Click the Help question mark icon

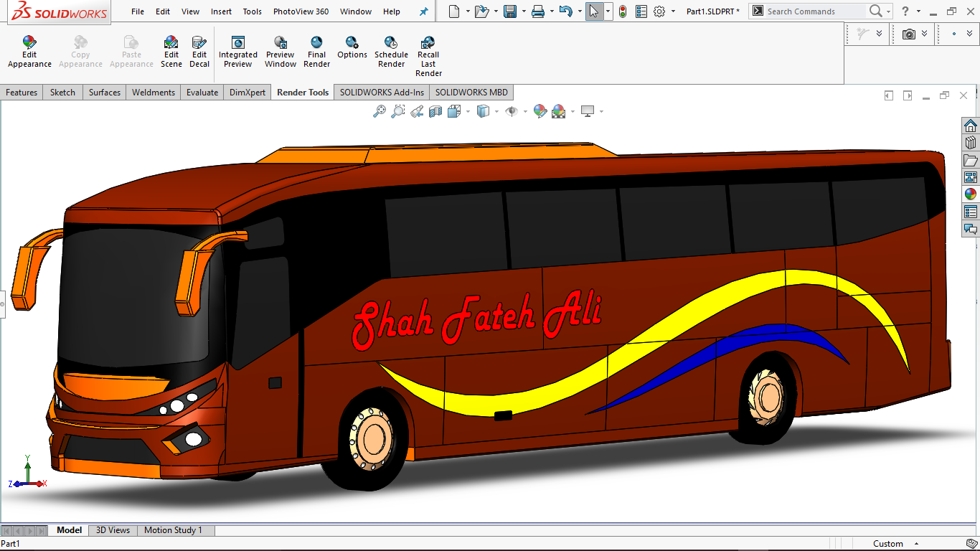pos(905,11)
